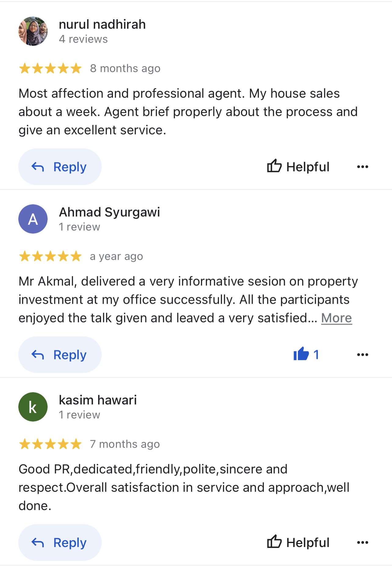Click Ahmad Syurgawi's purple avatar
392x569 pixels.
tap(33, 219)
